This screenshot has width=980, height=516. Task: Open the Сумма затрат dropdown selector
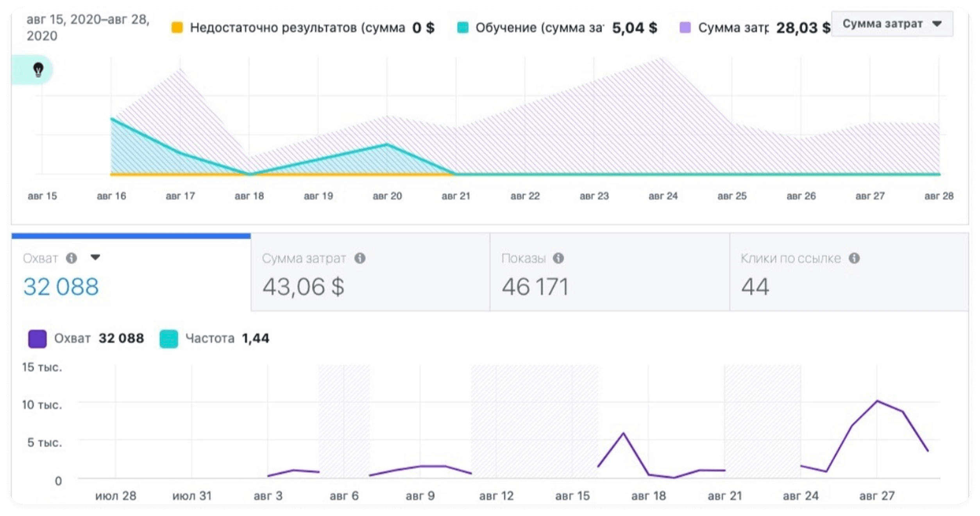click(x=892, y=24)
